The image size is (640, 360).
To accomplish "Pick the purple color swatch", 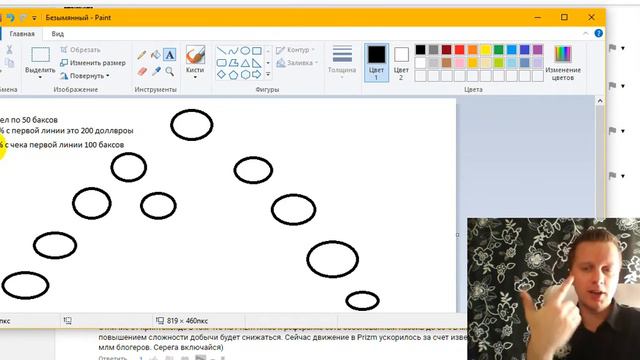I will [538, 50].
